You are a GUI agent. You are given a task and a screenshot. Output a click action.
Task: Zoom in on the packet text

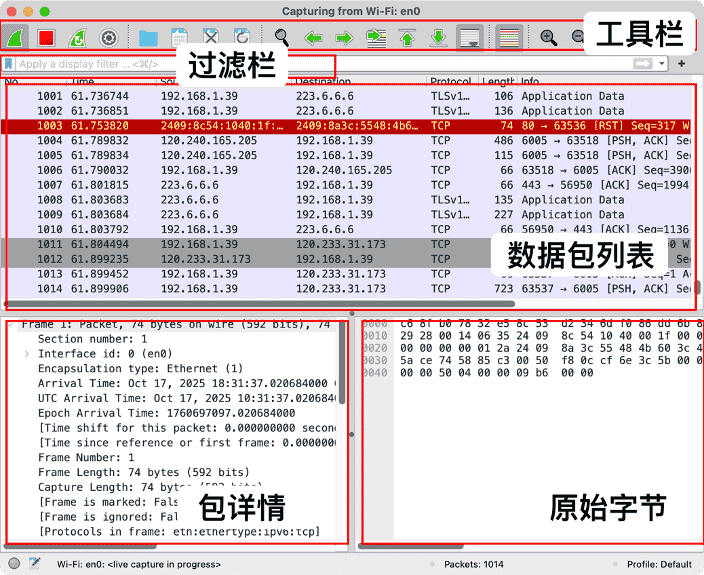(548, 38)
